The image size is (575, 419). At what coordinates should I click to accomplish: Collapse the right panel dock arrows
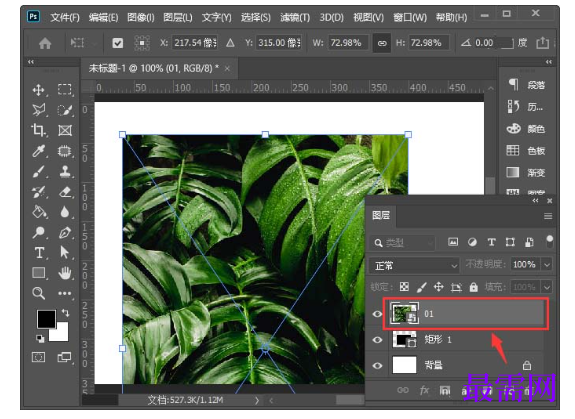pos(549,62)
